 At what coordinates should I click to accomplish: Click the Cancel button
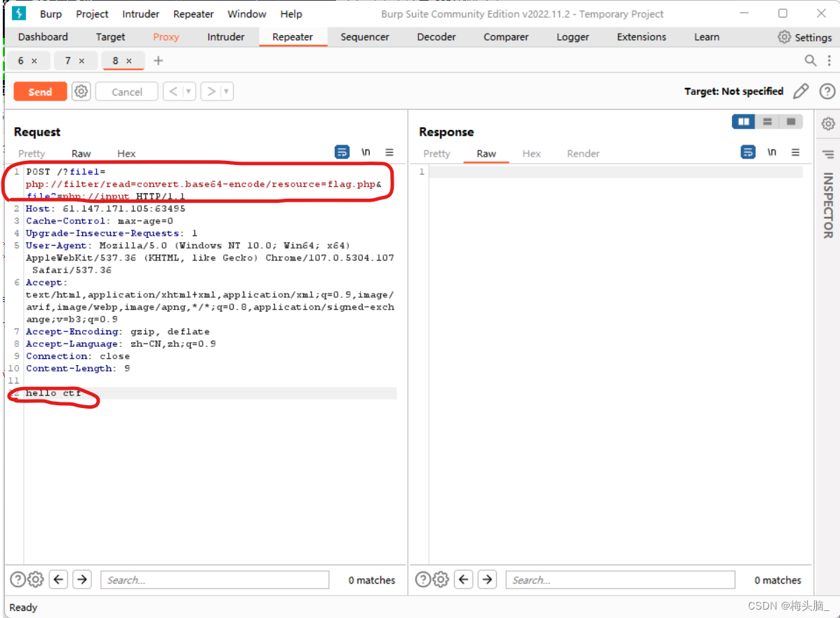click(126, 91)
